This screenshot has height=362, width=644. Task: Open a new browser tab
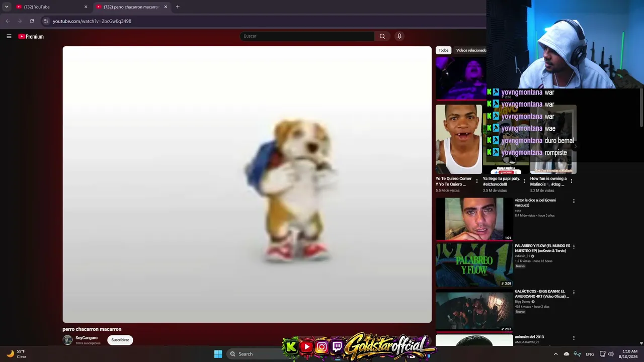(178, 7)
